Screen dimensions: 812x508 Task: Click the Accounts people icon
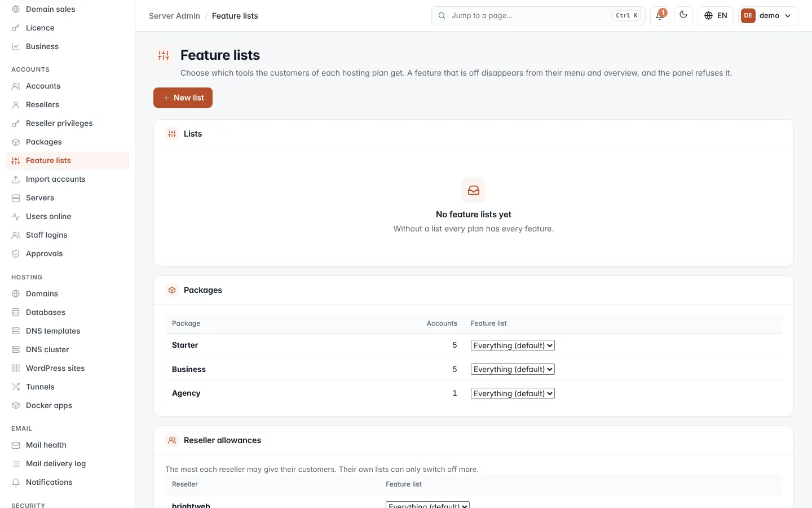(x=16, y=86)
